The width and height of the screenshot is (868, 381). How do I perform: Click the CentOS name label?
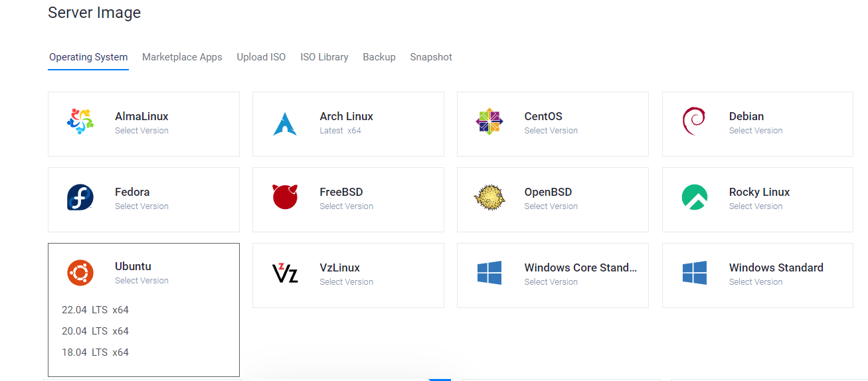pyautogui.click(x=543, y=116)
